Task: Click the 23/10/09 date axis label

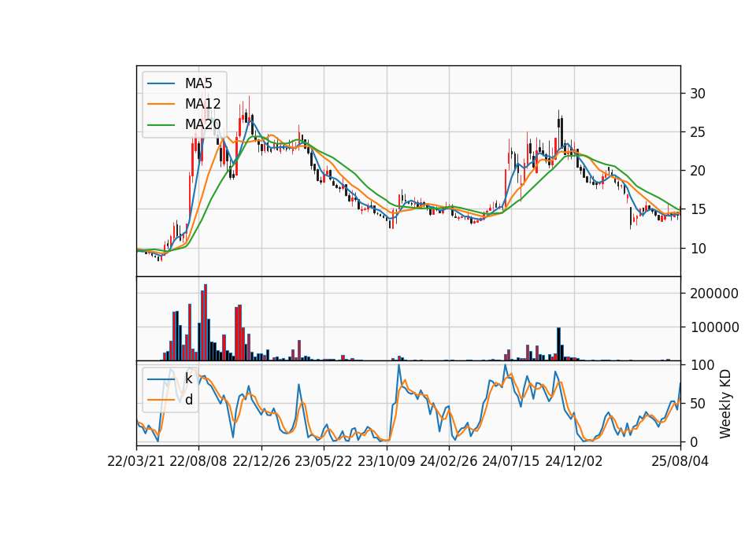Action: click(x=386, y=461)
